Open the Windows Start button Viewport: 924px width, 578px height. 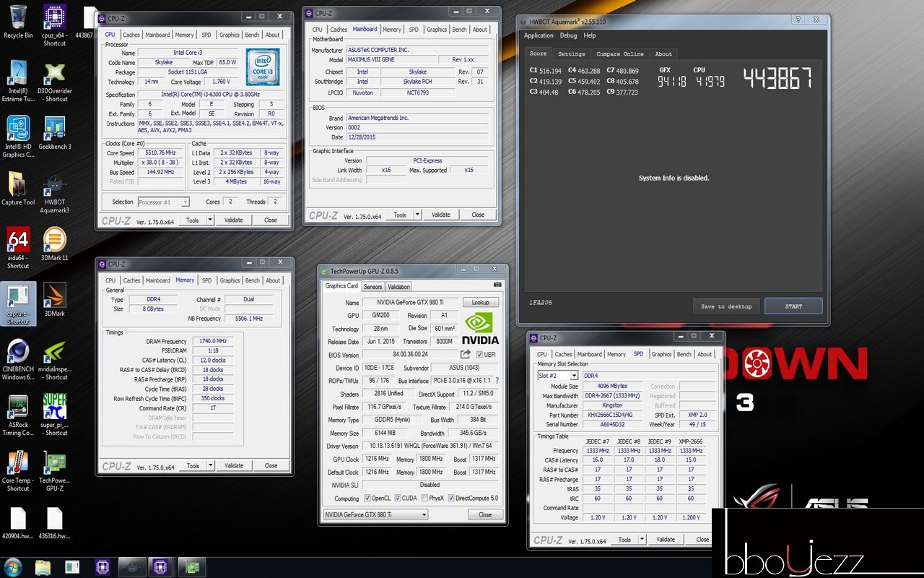(x=14, y=566)
